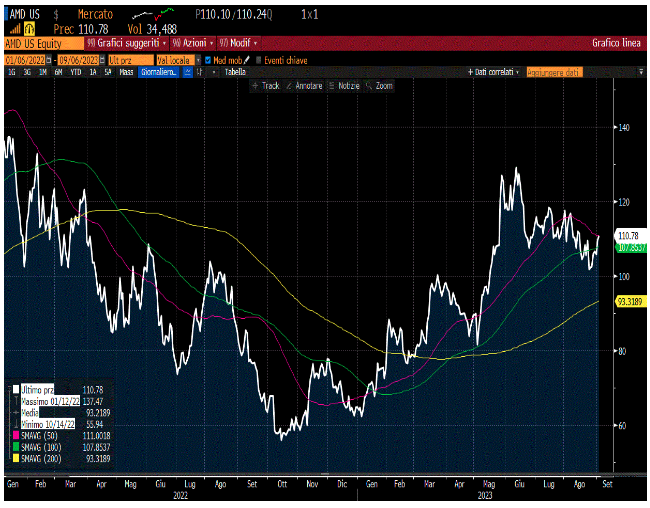Click the Minimo low marker icon in legend
The image size is (650, 508).
[x=16, y=424]
